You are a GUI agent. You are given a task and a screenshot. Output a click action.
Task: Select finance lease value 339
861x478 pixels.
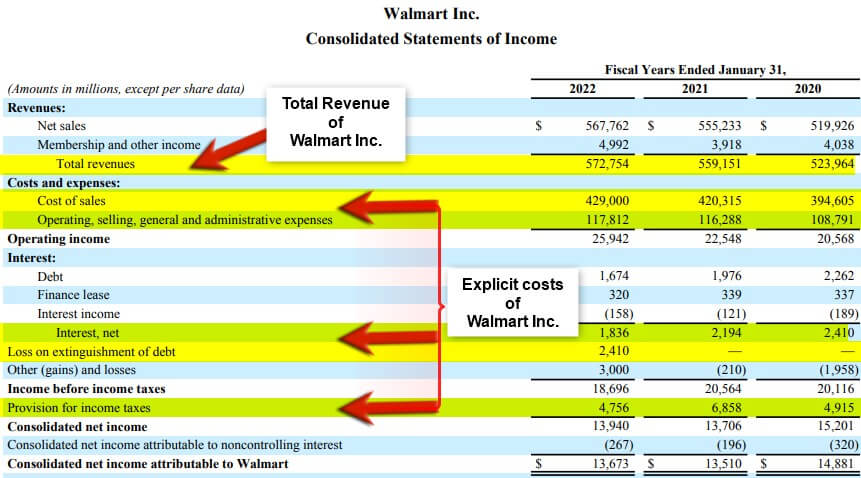(x=731, y=295)
